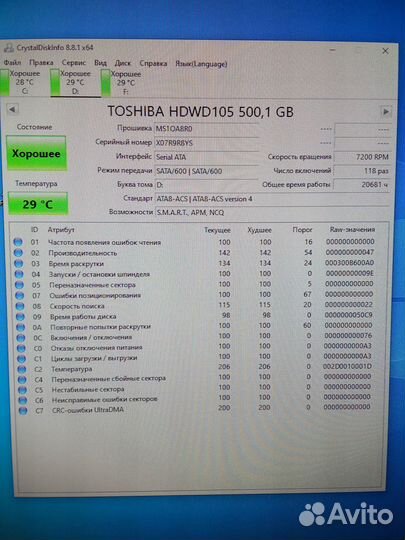Screen dimensions: 405x540
Task: Click status icon for attribute C6 uncorrectable sectors
Action: 23,400
